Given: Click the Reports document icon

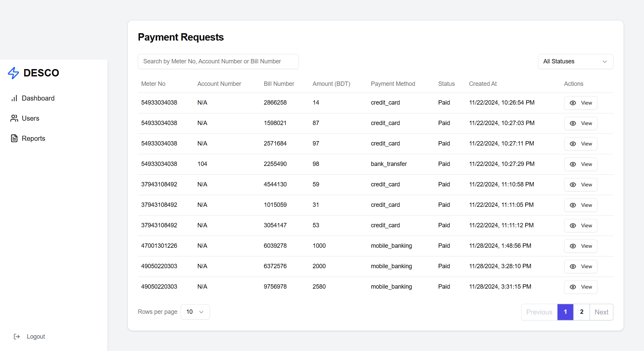Looking at the screenshot, I should click(x=14, y=138).
